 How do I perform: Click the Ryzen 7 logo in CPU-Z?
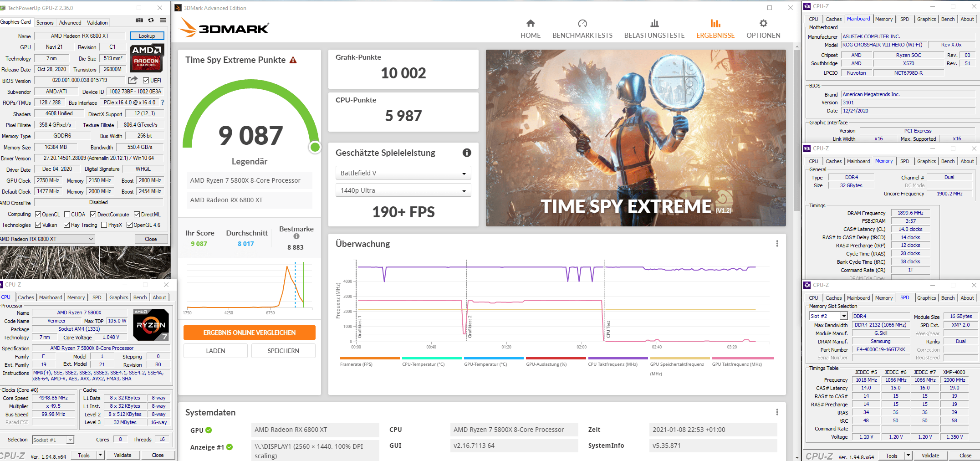pos(151,324)
